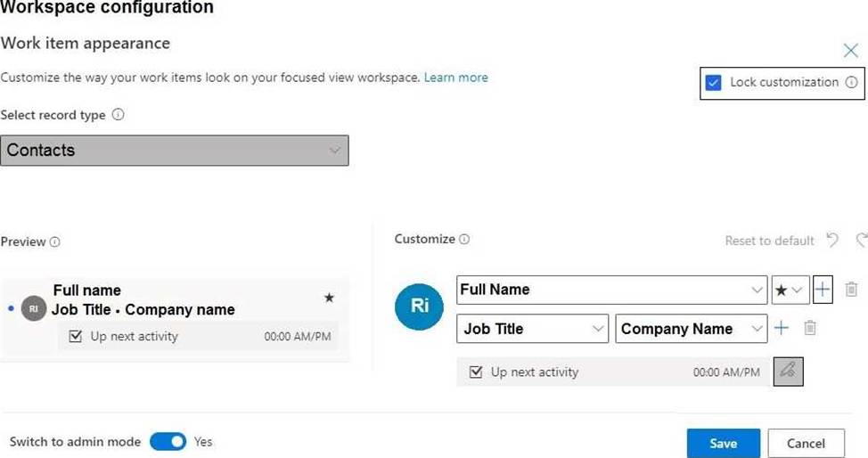This screenshot has height=458, width=868.
Task: Add a field to the Full Name row
Action: tap(823, 290)
